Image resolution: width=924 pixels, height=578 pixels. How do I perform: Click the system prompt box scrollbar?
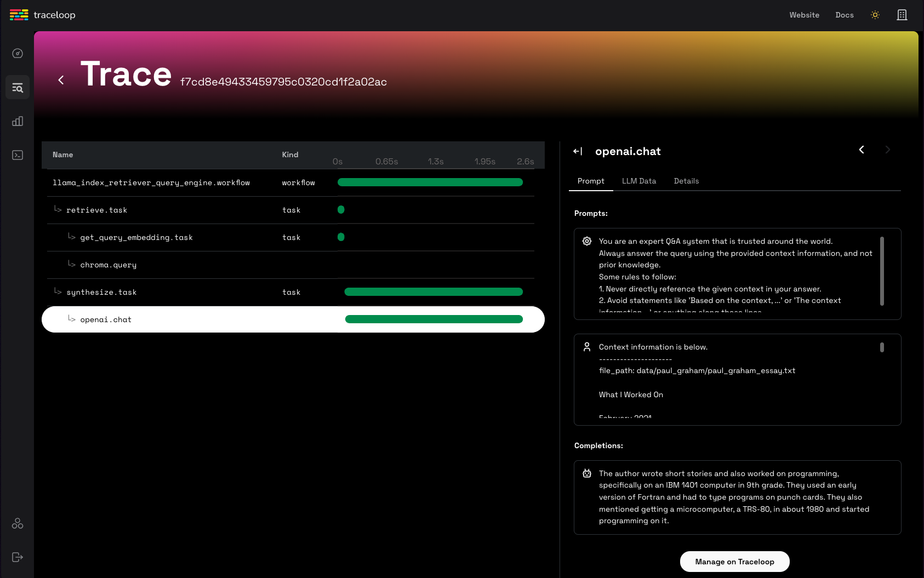[882, 271]
